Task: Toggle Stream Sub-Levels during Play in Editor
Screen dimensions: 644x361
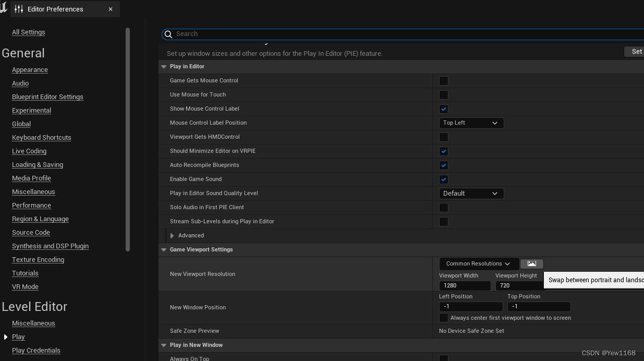Action: [444, 222]
